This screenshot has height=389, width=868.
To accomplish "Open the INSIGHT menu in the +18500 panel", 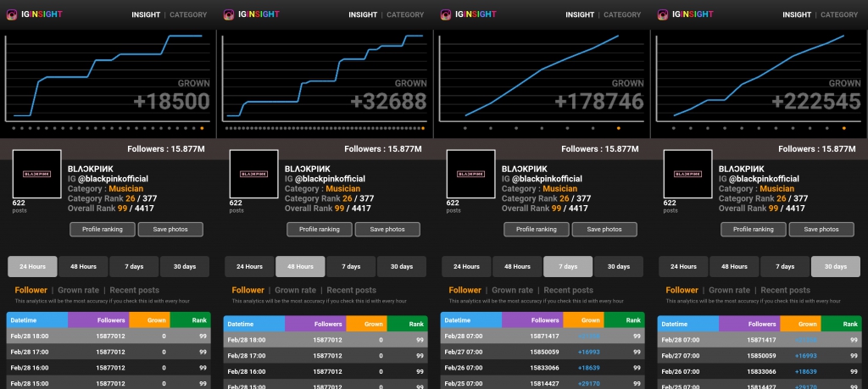I will coord(146,15).
